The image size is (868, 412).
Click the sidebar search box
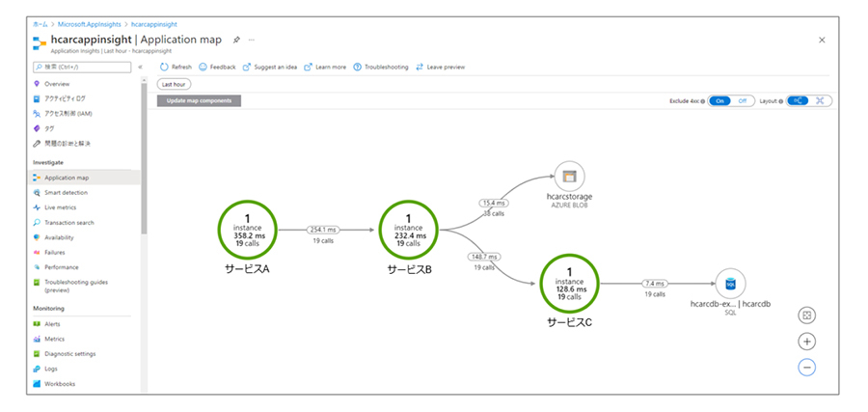(x=81, y=67)
